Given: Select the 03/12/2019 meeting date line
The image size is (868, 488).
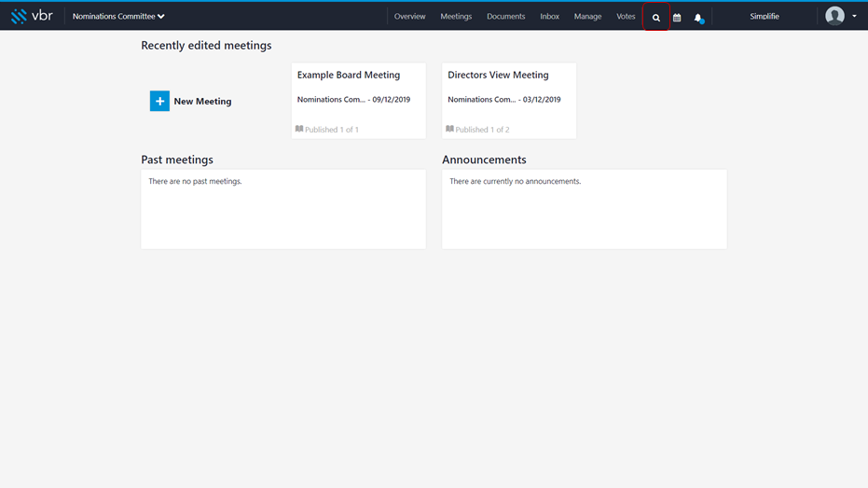Looking at the screenshot, I should 504,99.
